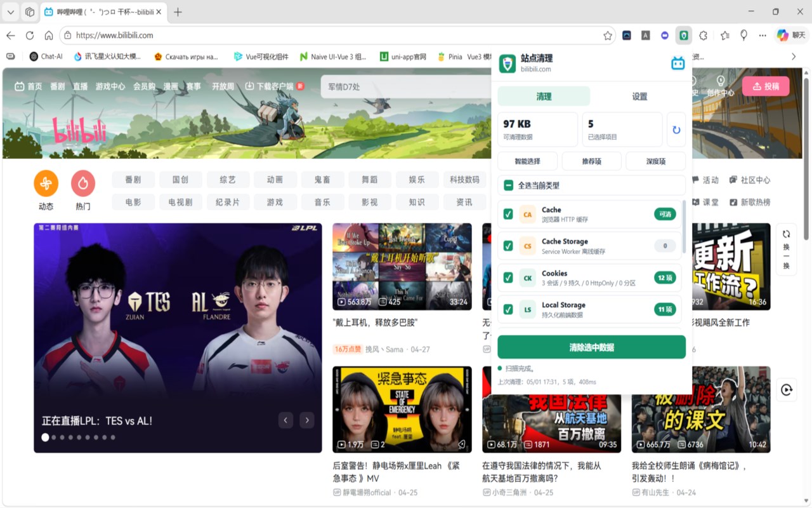Open the 直播 navigation link
The height and width of the screenshot is (508, 812).
81,86
